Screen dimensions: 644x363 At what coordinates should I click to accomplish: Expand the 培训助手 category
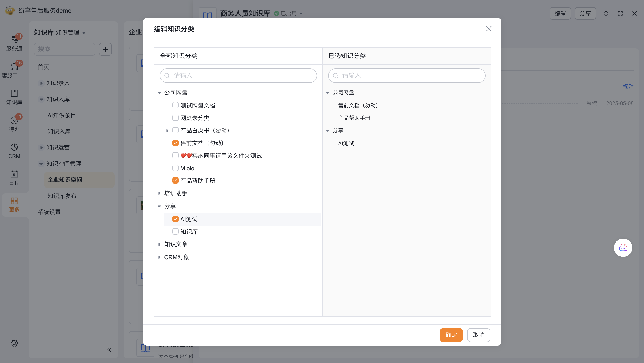(160, 193)
